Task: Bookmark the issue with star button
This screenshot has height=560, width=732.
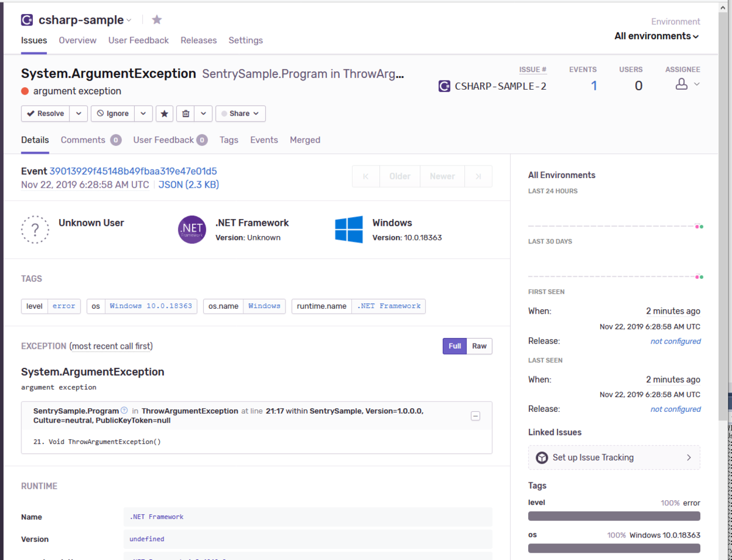Action: 164,113
